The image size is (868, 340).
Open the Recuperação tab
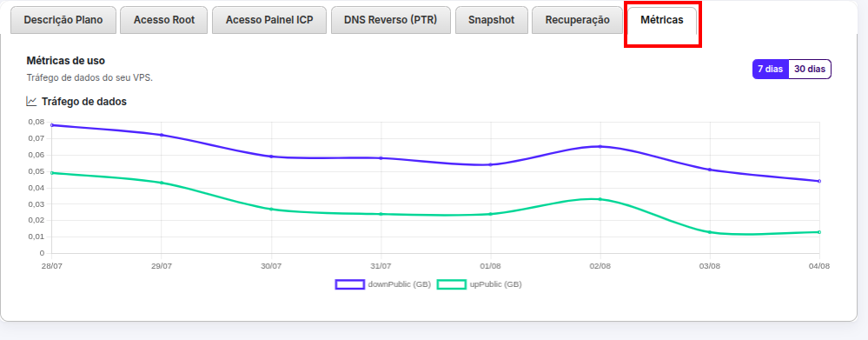point(578,21)
